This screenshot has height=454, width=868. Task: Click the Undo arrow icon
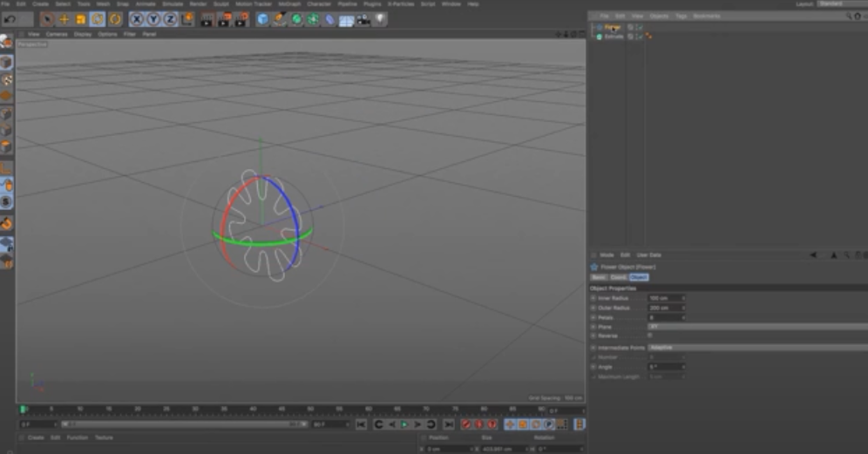tap(10, 19)
